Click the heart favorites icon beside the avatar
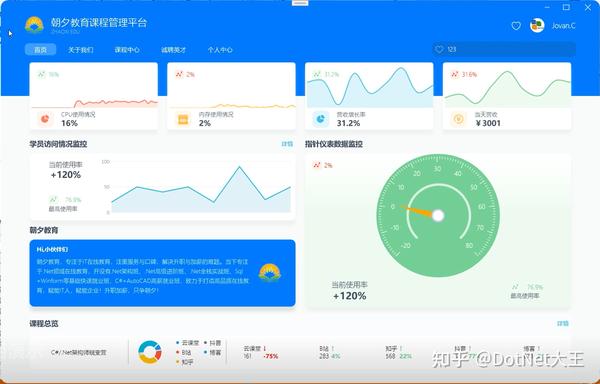 (x=516, y=26)
